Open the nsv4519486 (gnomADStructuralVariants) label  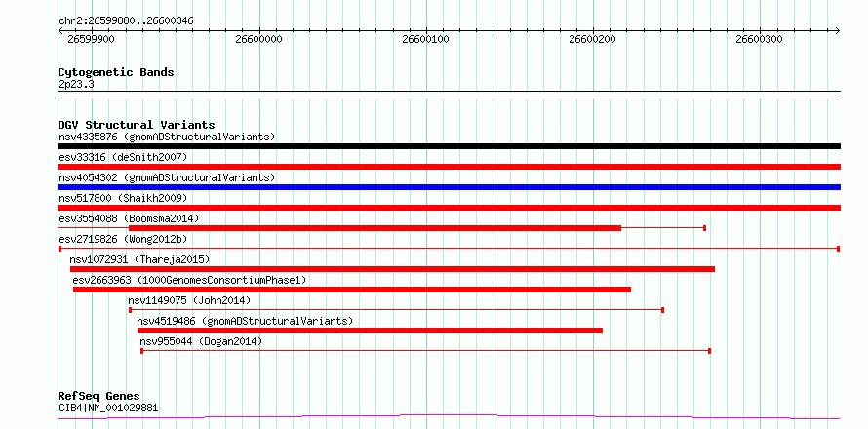click(x=245, y=321)
